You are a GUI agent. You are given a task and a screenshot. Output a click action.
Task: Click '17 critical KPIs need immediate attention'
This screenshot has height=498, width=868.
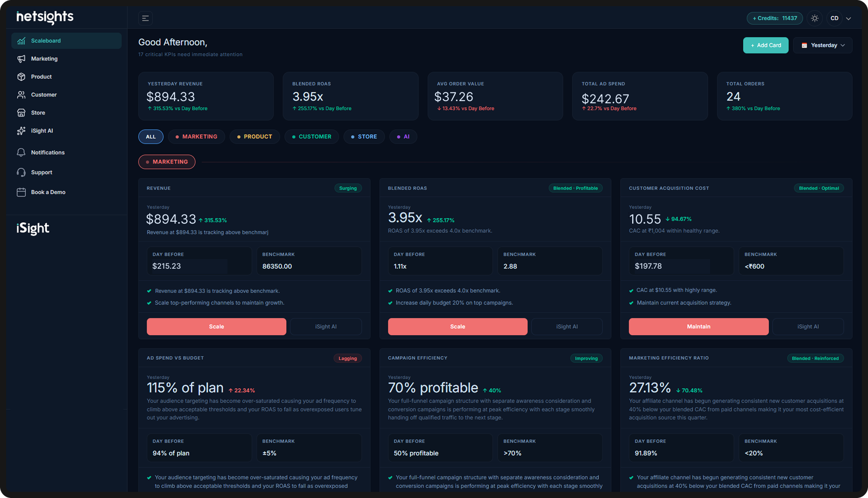coord(190,54)
